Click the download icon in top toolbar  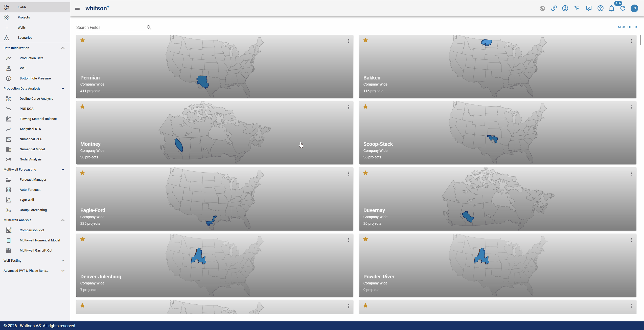565,8
